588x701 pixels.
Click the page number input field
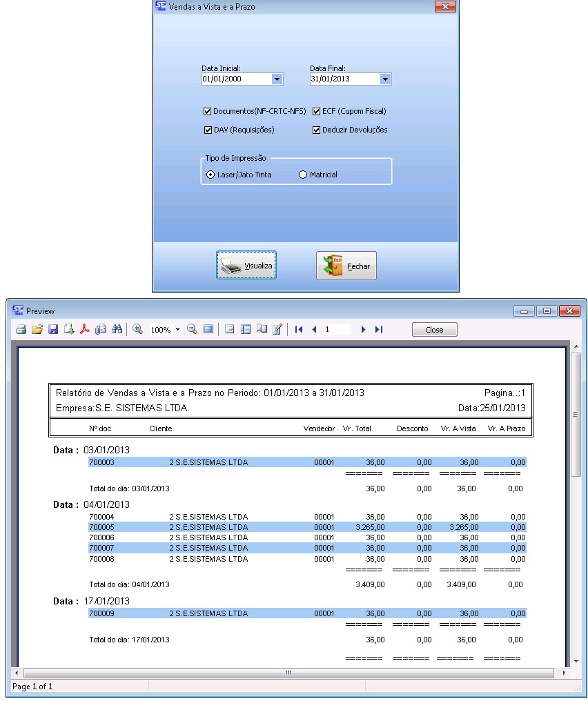click(337, 330)
